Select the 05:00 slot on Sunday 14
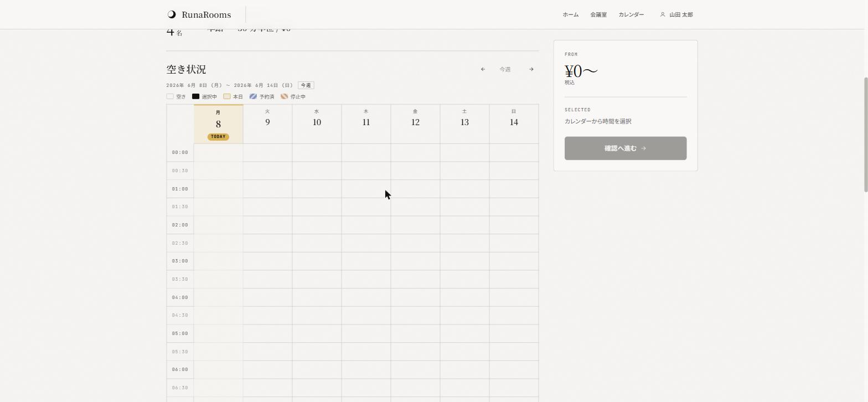Image resolution: width=868 pixels, height=402 pixels. [514, 333]
